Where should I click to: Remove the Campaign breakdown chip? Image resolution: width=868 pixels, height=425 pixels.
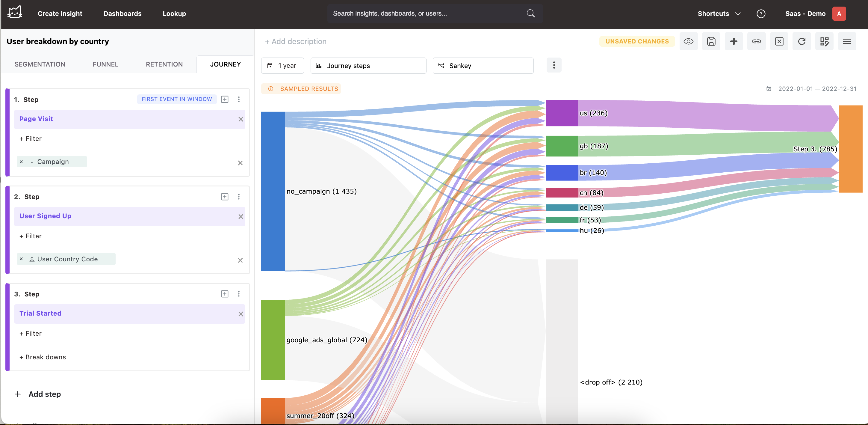point(21,162)
